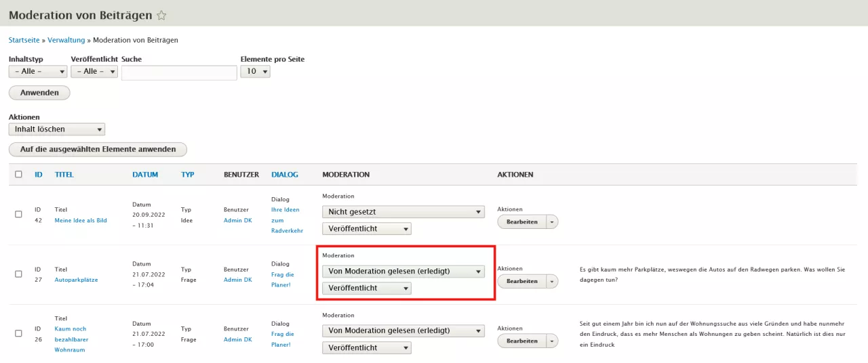Open 'Frag die Planer!' link in row 27
868x363 pixels.
click(283, 280)
